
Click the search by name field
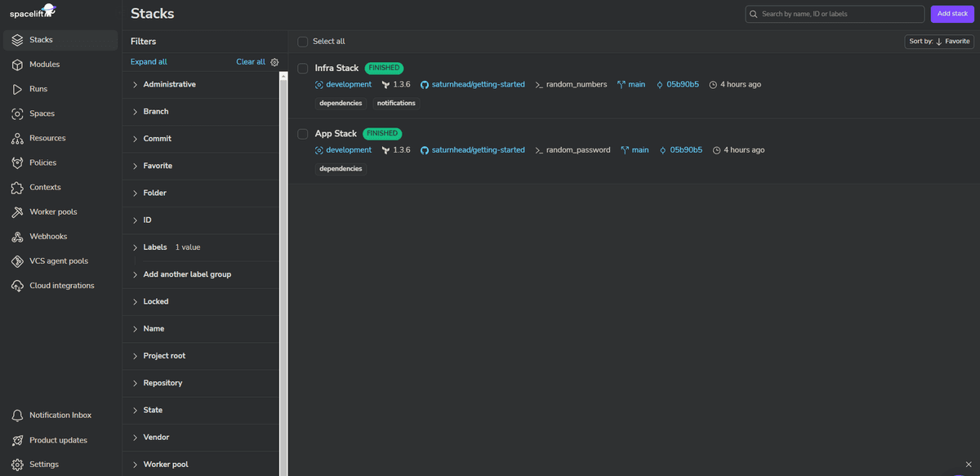(x=833, y=13)
